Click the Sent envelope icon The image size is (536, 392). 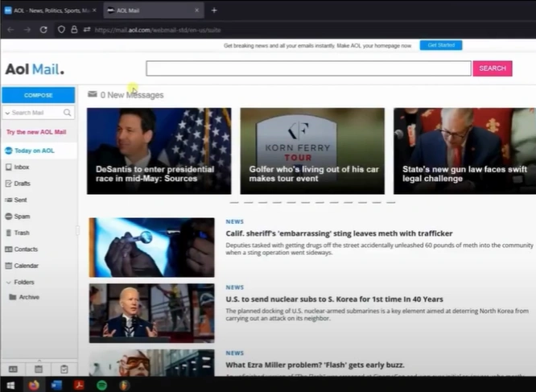pyautogui.click(x=9, y=200)
